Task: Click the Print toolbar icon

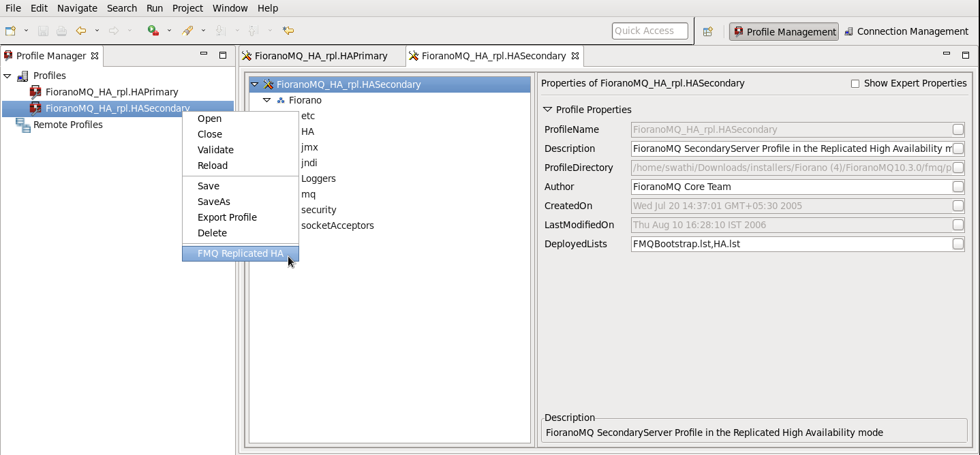Action: [x=61, y=31]
